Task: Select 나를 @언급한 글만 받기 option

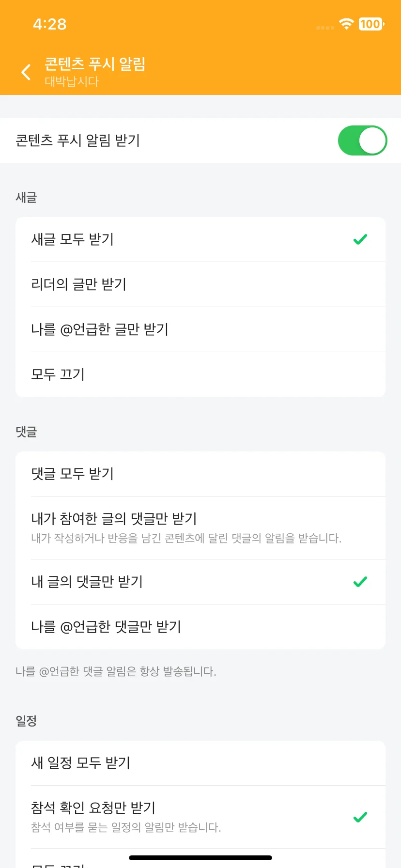Action: [200, 329]
